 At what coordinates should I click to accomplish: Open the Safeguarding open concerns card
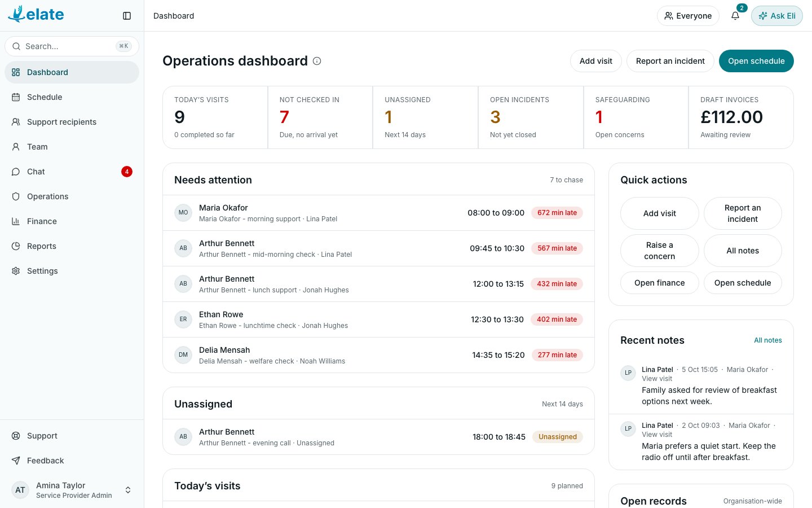click(636, 117)
